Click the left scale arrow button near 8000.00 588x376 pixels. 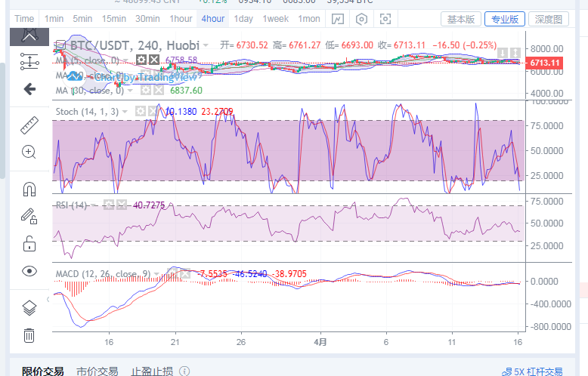[503, 53]
